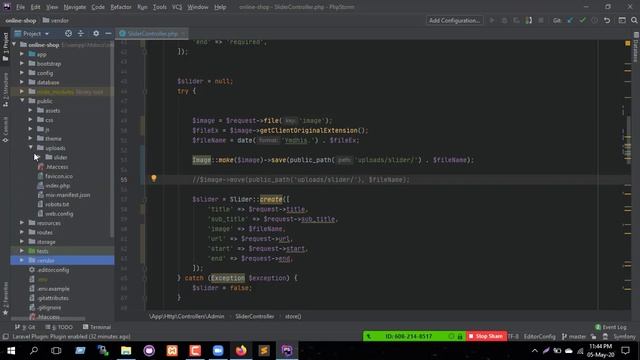Click the Symfony status bar entry
640x360 pixels.
(624, 337)
